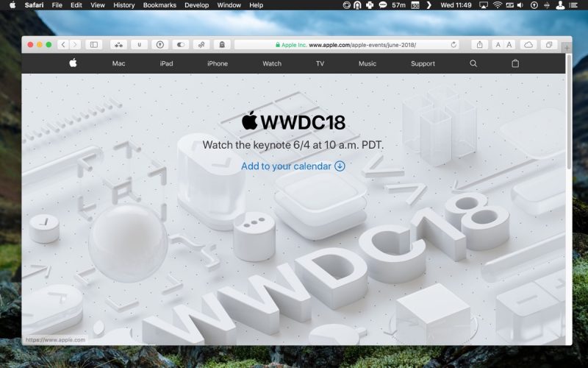Open AirPlay display menu bar icon
Screen dimensions: 588x368
pos(484,5)
